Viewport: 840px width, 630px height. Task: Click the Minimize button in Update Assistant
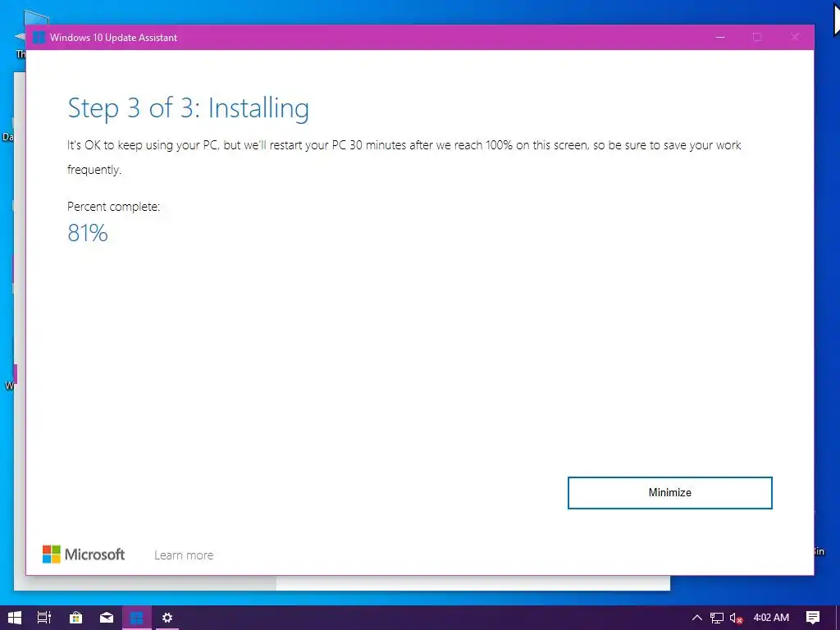point(669,493)
